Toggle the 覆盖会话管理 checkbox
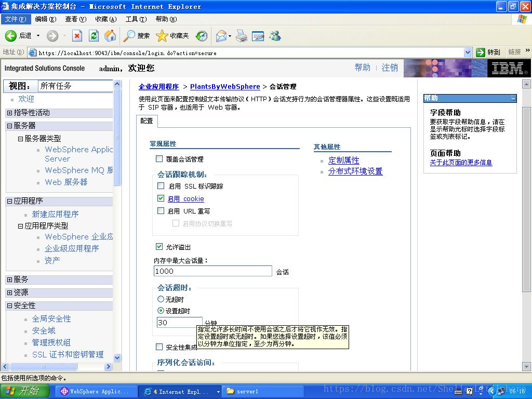 pyautogui.click(x=159, y=158)
